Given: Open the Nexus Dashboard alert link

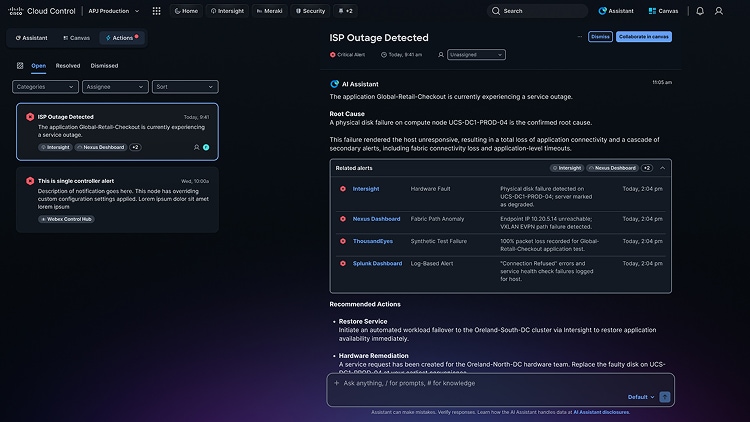Looking at the screenshot, I should tap(376, 219).
